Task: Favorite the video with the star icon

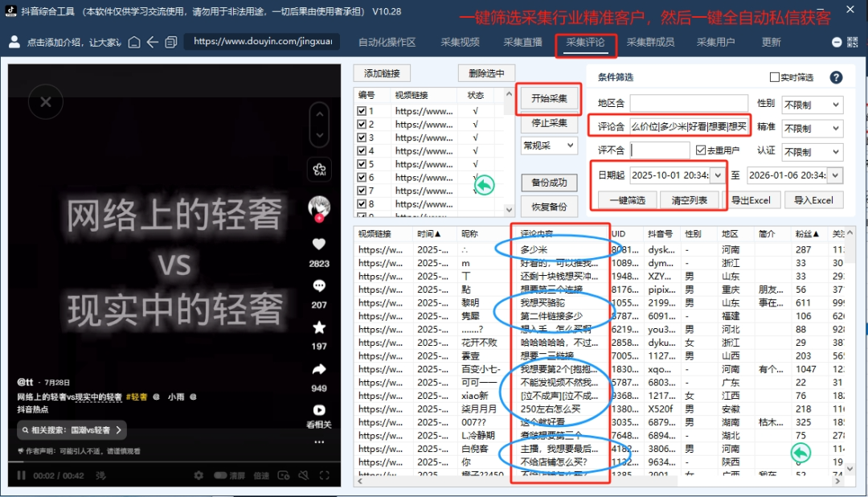Action: [319, 327]
